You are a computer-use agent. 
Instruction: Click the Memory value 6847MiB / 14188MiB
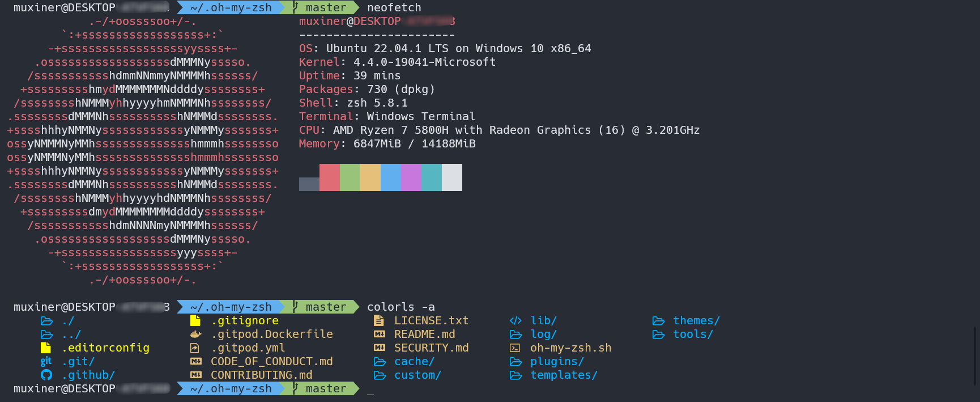(415, 143)
